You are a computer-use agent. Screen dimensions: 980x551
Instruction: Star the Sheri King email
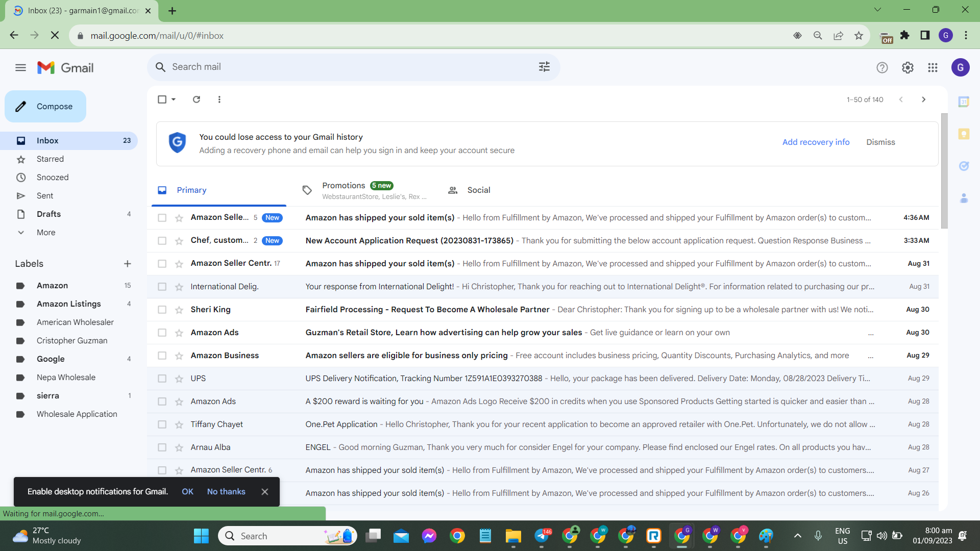(179, 310)
